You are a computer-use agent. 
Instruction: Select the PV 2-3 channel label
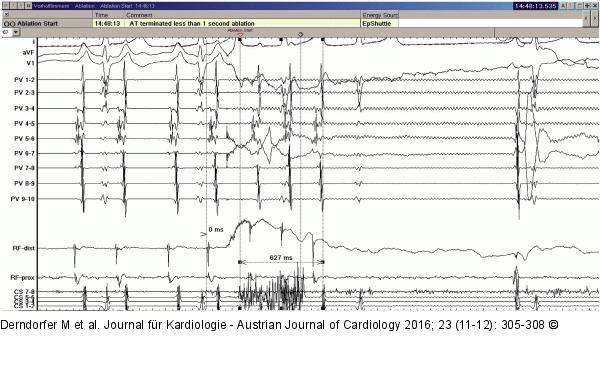click(24, 93)
